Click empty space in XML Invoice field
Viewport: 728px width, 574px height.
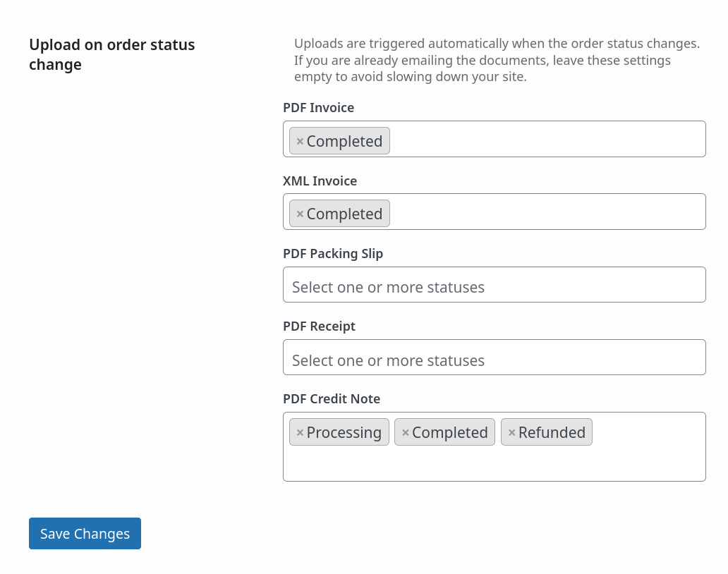point(547,212)
